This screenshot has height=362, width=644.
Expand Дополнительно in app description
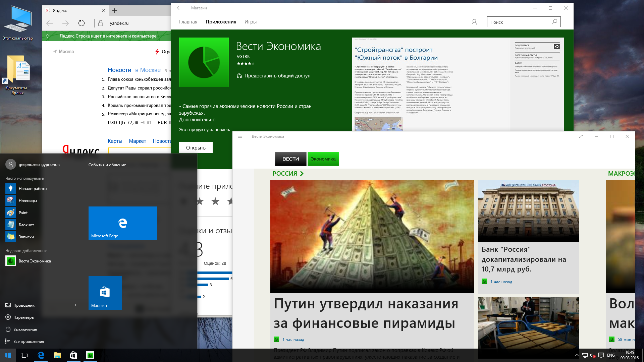pyautogui.click(x=197, y=120)
